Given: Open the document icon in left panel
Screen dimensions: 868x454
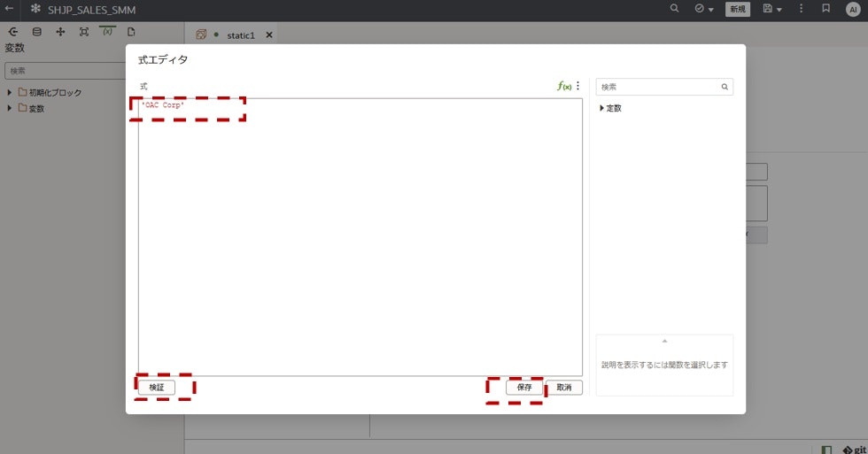Looking at the screenshot, I should (x=131, y=32).
